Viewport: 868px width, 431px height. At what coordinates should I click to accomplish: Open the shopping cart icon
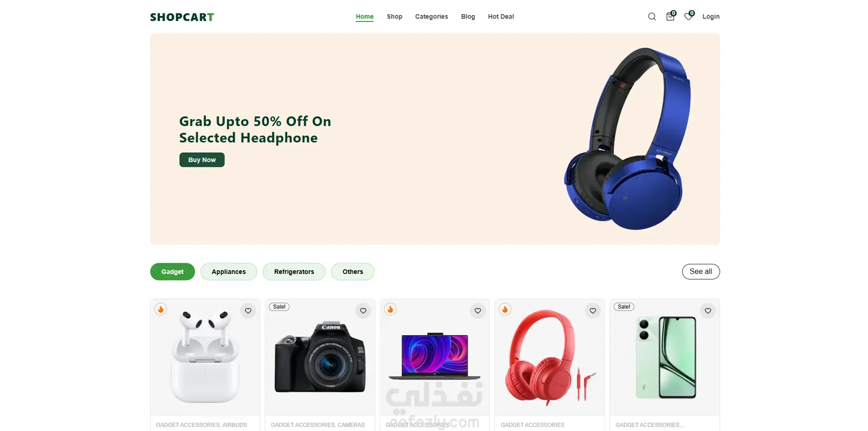(670, 16)
